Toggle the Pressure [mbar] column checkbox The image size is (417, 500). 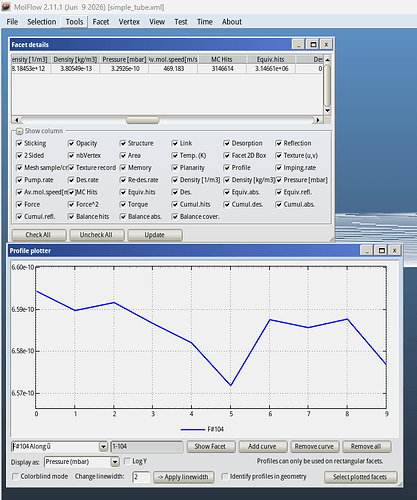tap(279, 180)
